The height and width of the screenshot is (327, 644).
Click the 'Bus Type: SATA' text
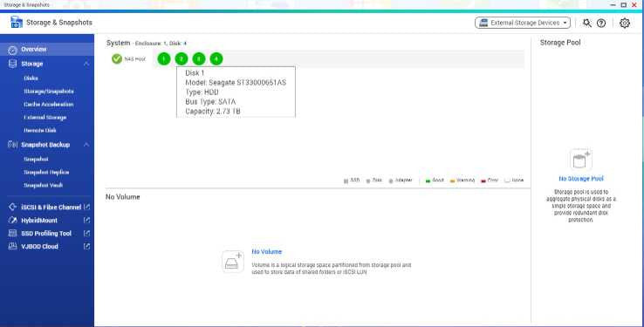[210, 102]
